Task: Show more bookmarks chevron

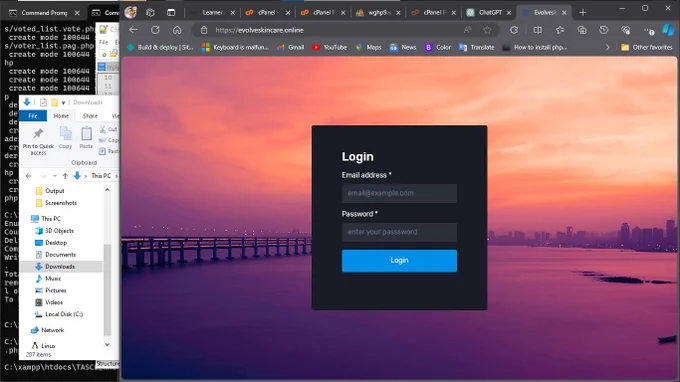Action: (607, 47)
